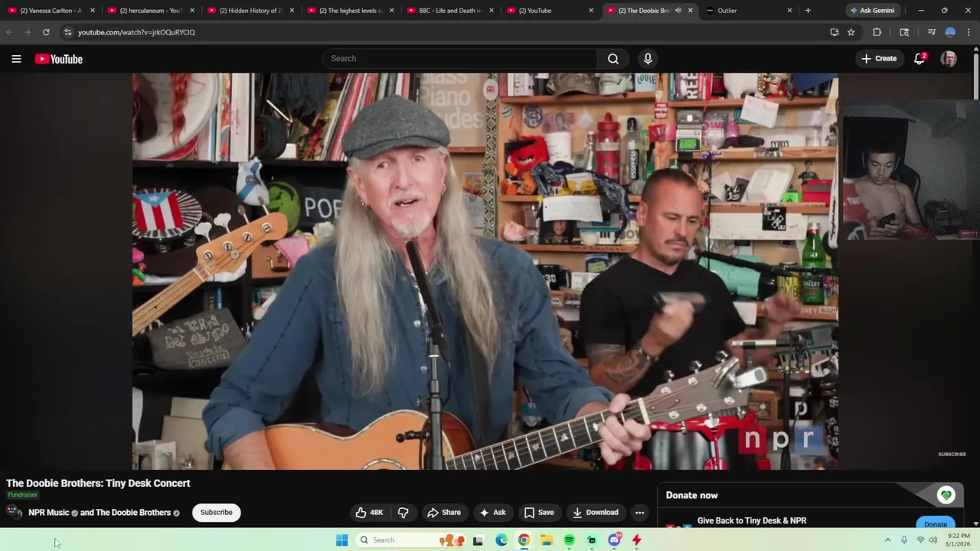Open Chrome profile avatar in toolbar

click(950, 32)
